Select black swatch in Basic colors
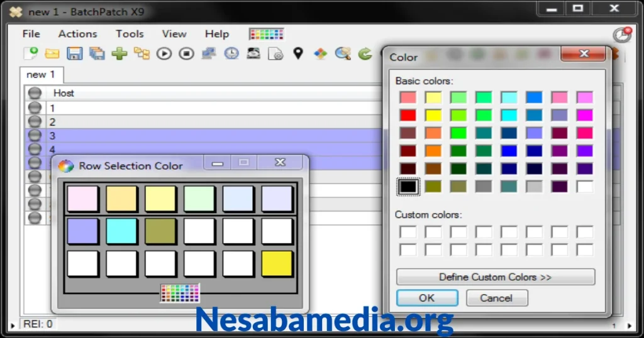The height and width of the screenshot is (338, 644). point(408,187)
